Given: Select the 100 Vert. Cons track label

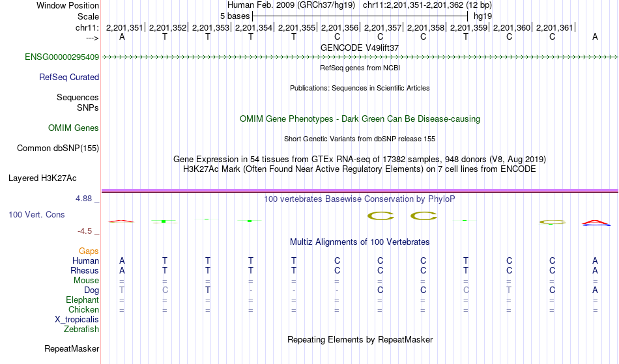Looking at the screenshot, I should 36,214.
